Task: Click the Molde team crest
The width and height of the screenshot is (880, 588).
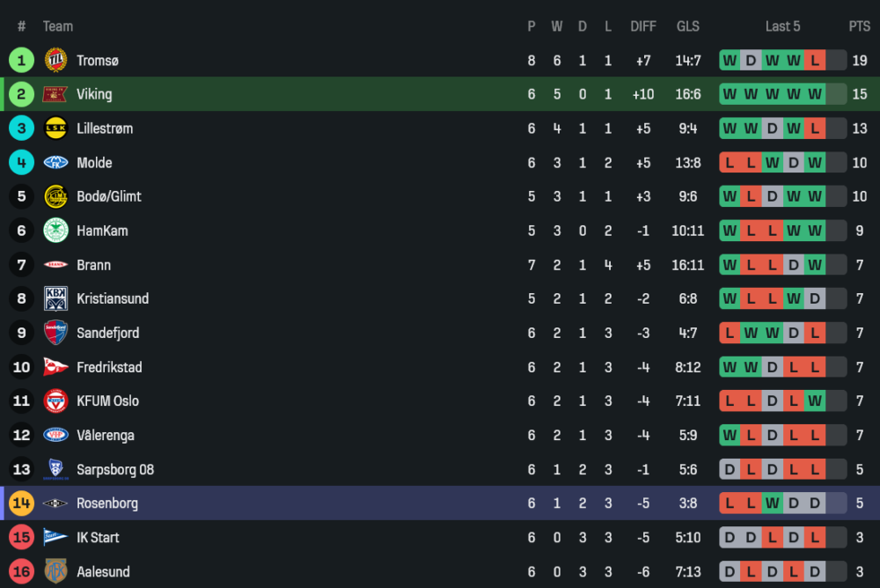Action: 55,163
